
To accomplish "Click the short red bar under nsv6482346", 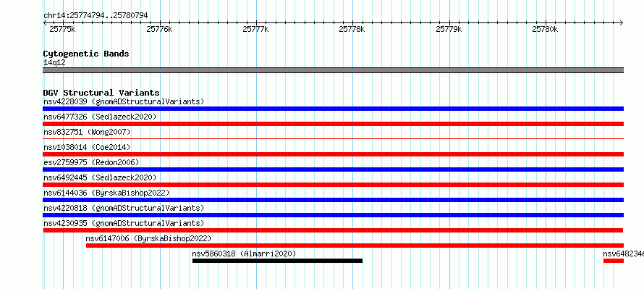I will tap(613, 261).
